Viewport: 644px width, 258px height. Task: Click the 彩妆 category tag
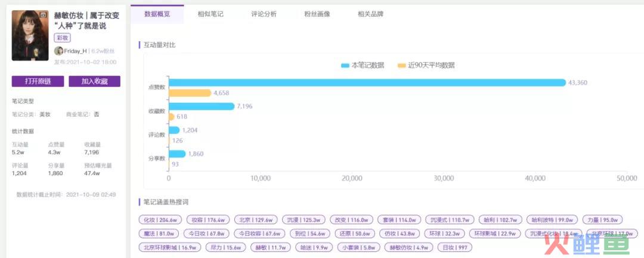(63, 38)
